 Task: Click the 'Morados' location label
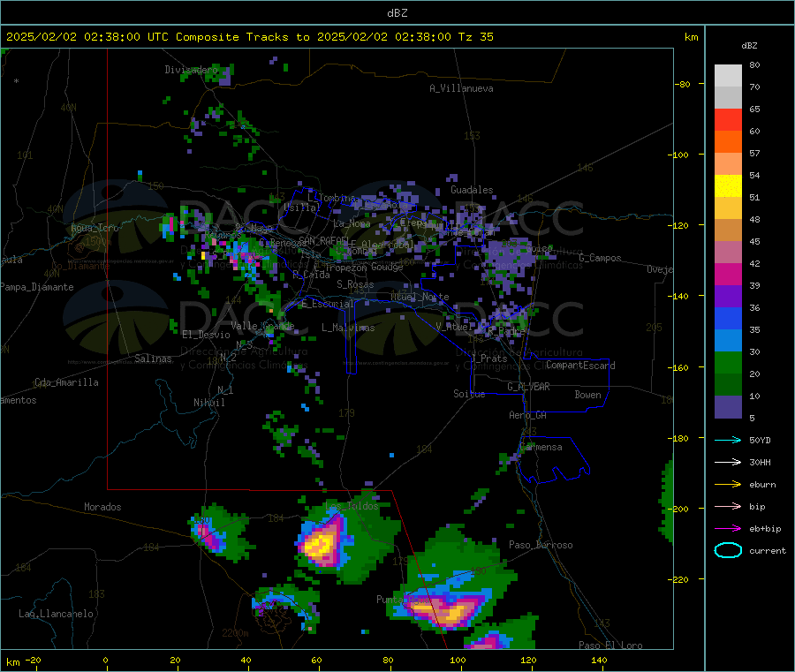click(103, 507)
